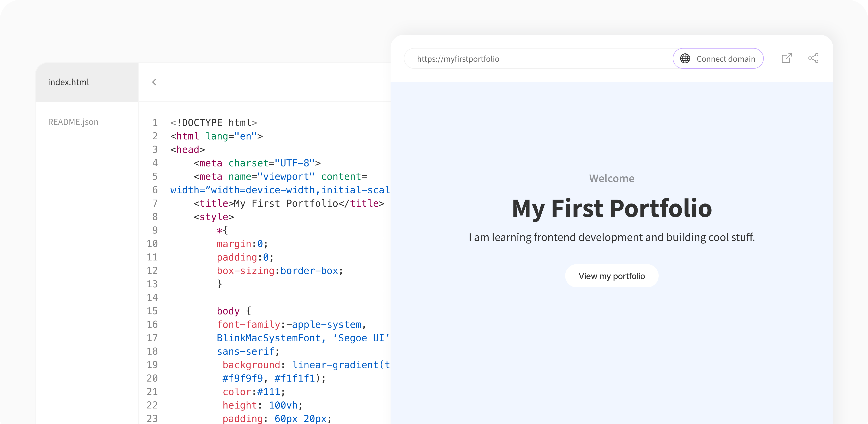Click the globe icon beside Connect domain
The width and height of the screenshot is (868, 424).
[685, 58]
